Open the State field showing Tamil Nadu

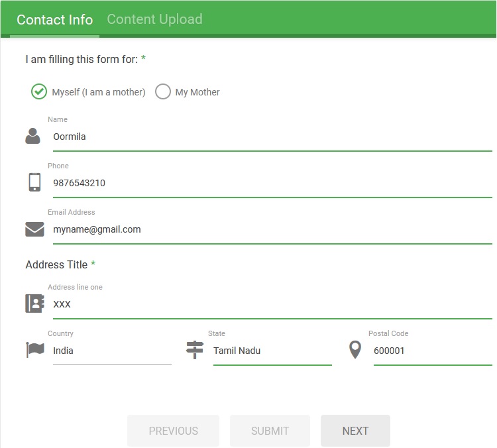pyautogui.click(x=272, y=351)
